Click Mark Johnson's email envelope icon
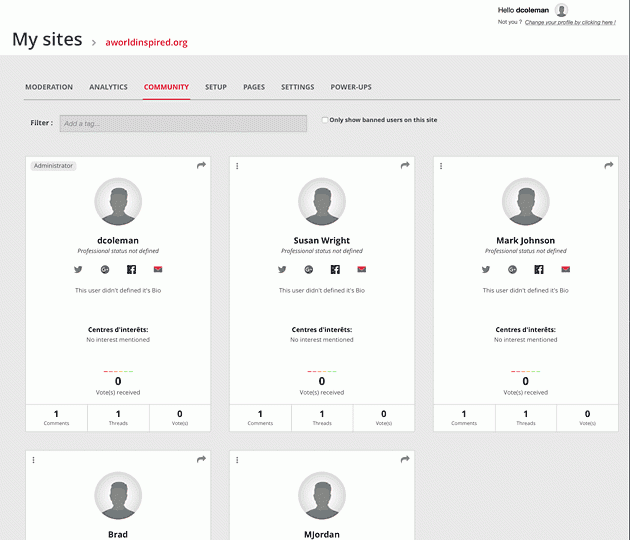 pos(566,269)
